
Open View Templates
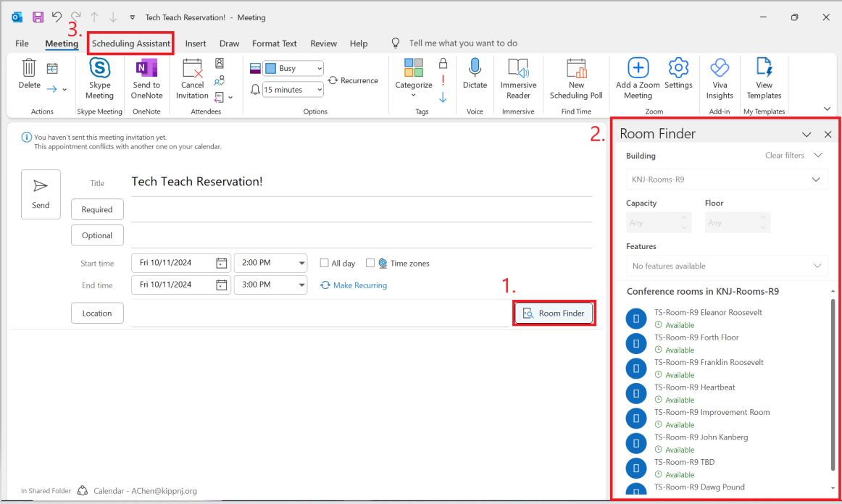tap(764, 70)
